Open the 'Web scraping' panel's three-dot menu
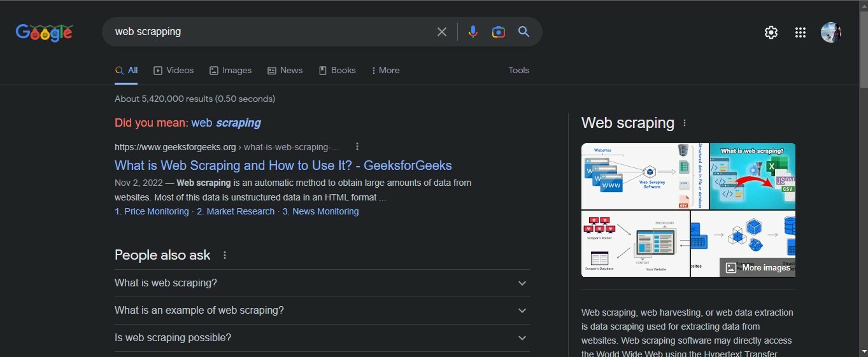The height and width of the screenshot is (357, 868). [685, 123]
